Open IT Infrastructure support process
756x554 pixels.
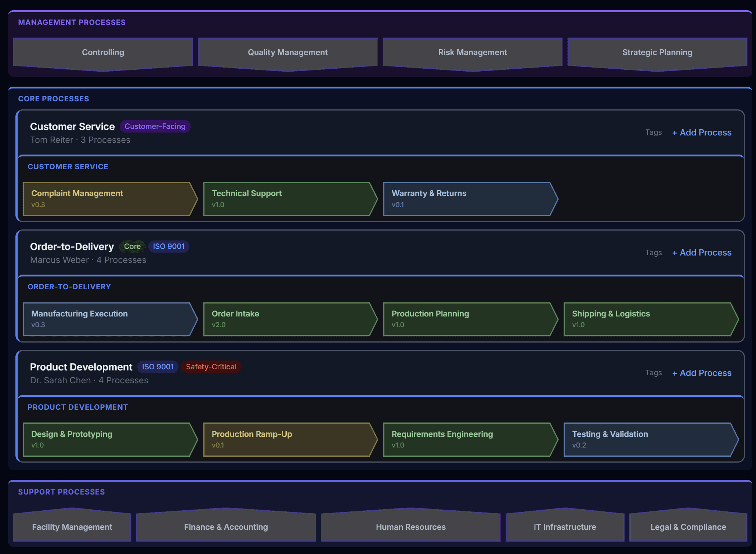point(565,527)
